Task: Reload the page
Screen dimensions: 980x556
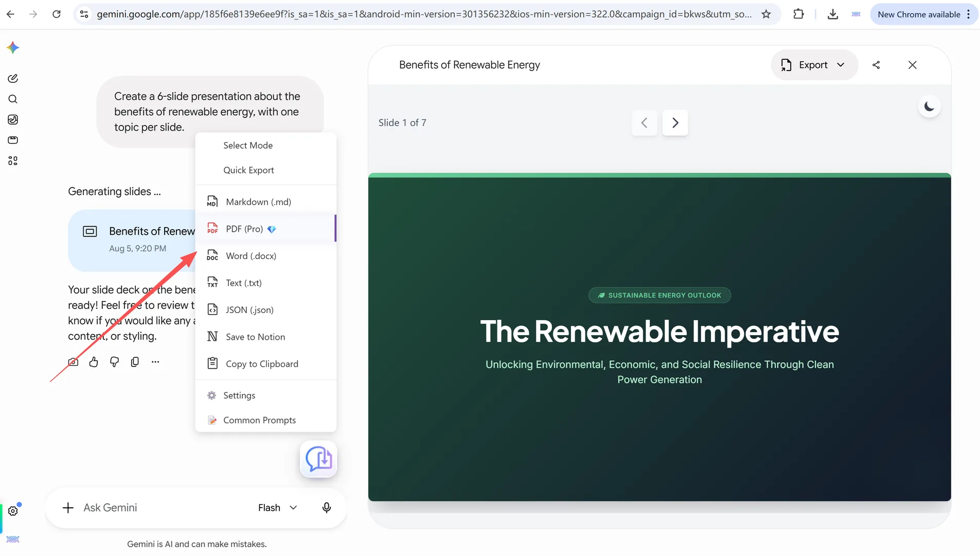Action: point(57,14)
